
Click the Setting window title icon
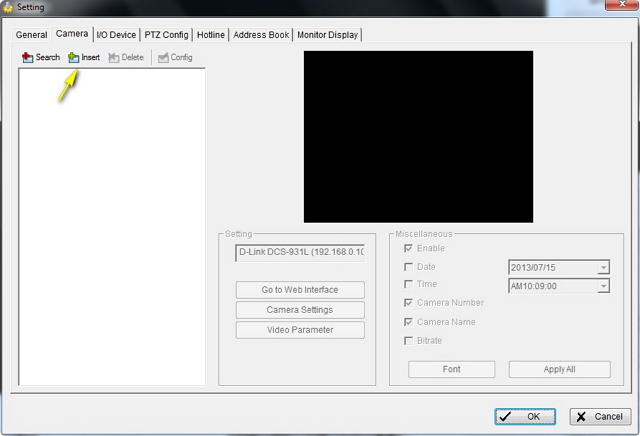(x=8, y=7)
